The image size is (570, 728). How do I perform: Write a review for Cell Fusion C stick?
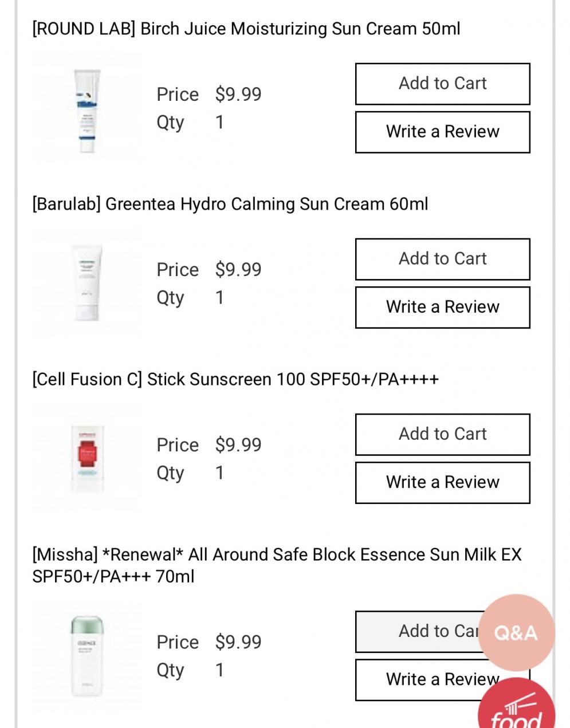point(442,482)
